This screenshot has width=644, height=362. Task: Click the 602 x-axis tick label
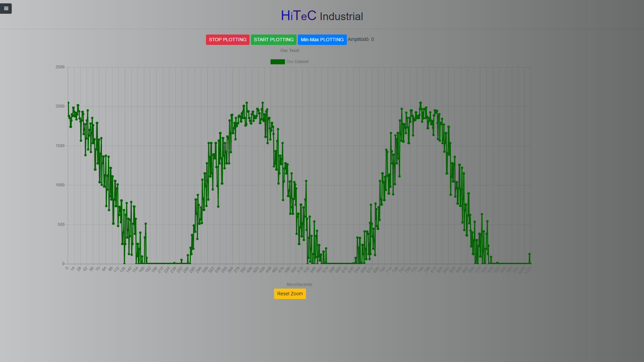(338, 270)
